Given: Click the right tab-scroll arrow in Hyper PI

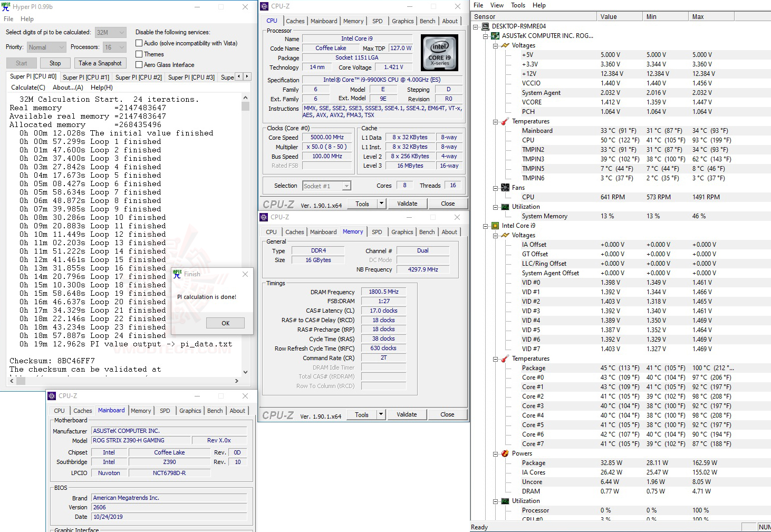Looking at the screenshot, I should pyautogui.click(x=247, y=76).
